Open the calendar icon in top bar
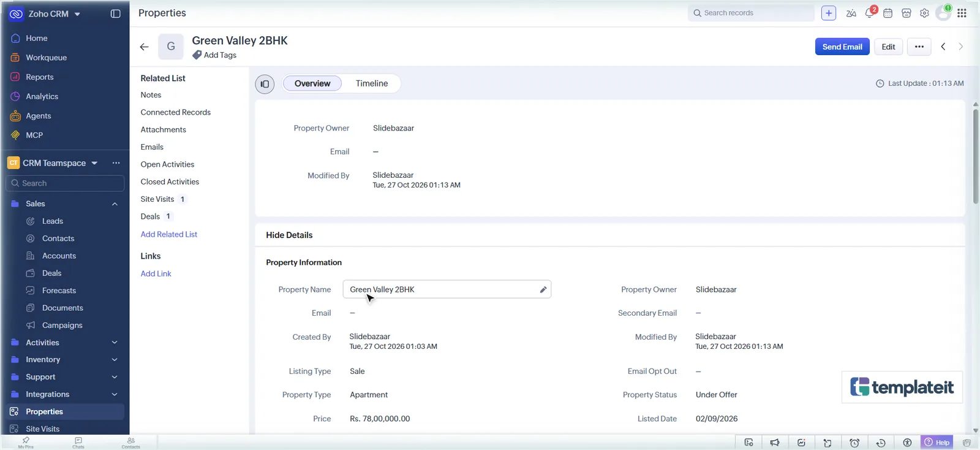This screenshot has width=980, height=450. 888,13
